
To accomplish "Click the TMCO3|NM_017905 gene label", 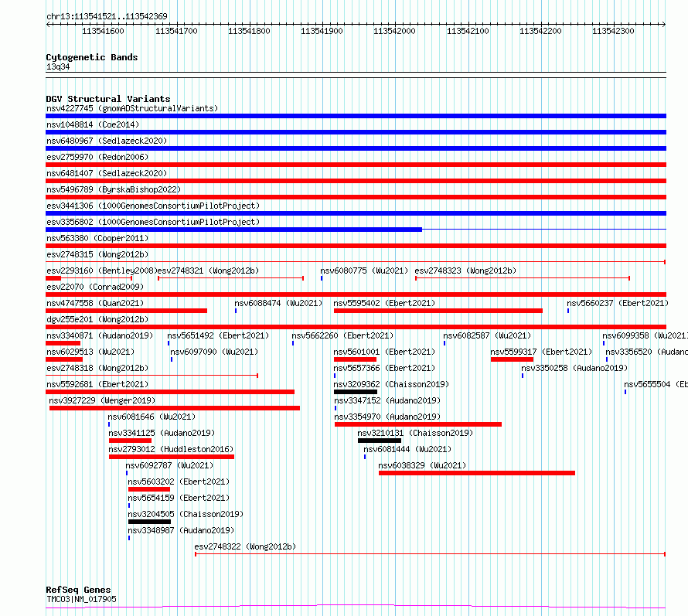I will pos(82,599).
